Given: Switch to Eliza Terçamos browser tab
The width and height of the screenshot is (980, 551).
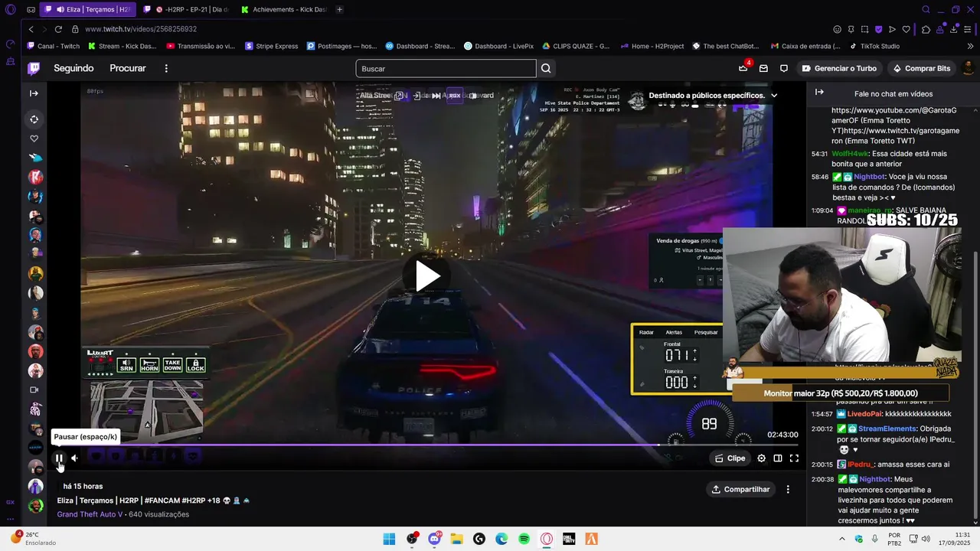Looking at the screenshot, I should pos(88,9).
